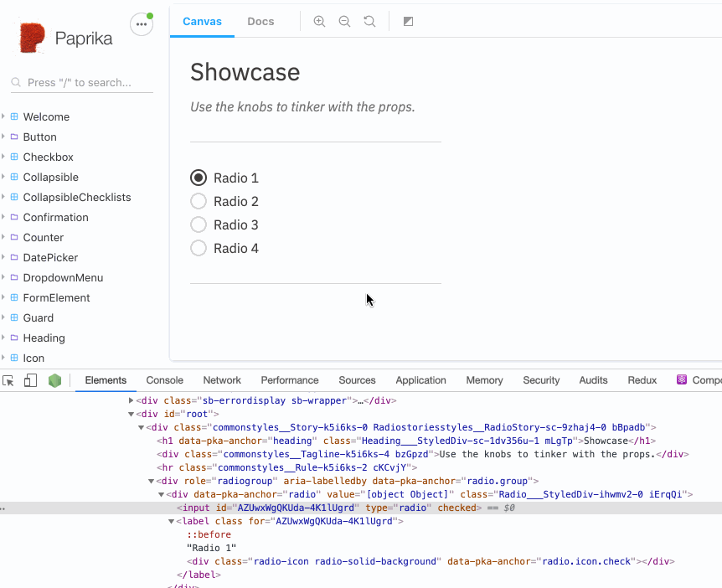Screen dimensions: 722x588
Task: Open the Performance tab in DevTools
Action: coord(290,380)
